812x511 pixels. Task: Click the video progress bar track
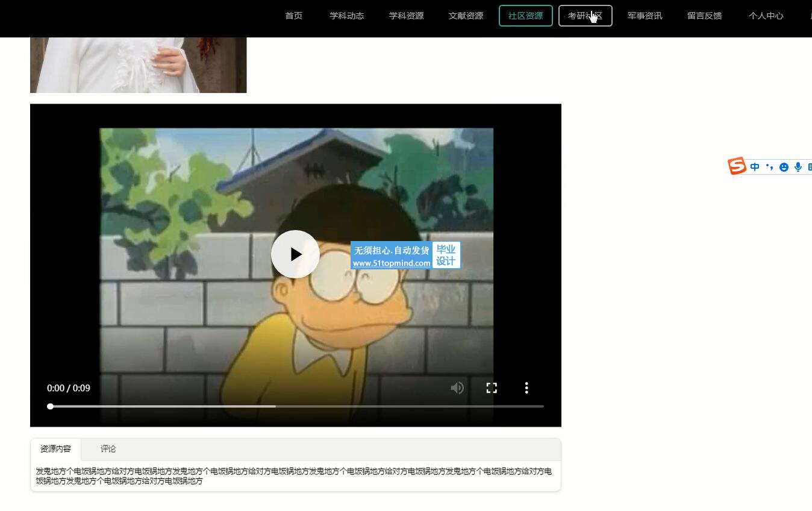(296, 406)
